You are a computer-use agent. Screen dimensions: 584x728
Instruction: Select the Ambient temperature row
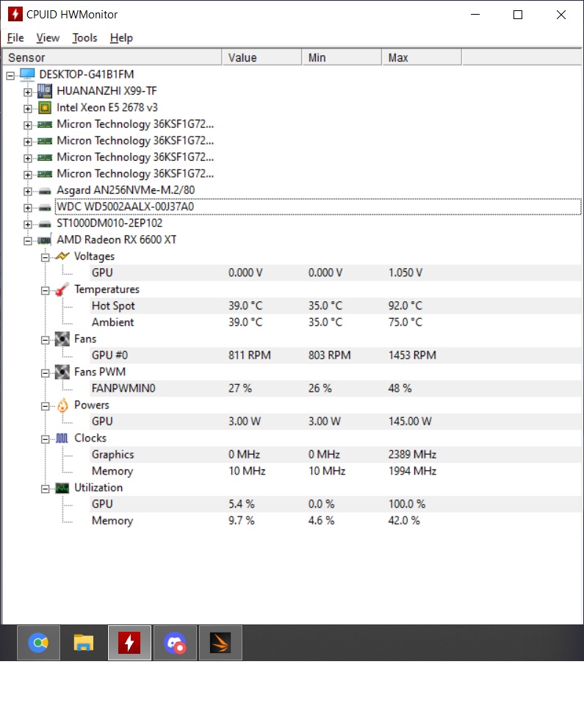(336, 322)
